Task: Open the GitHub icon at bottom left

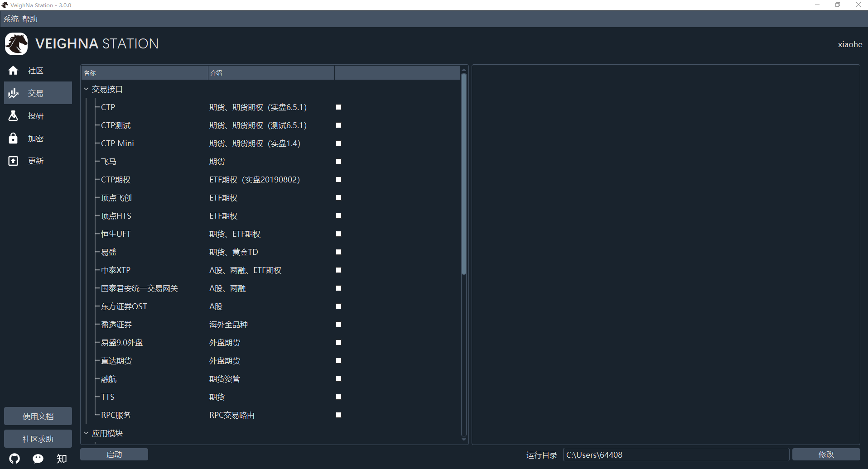Action: (x=14, y=458)
